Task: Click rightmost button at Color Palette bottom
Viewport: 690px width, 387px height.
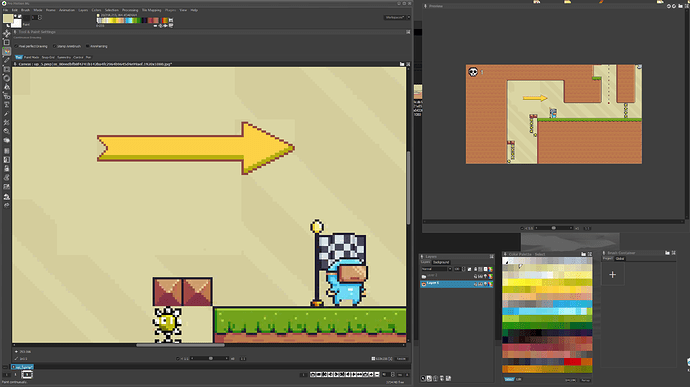Action: pos(585,380)
